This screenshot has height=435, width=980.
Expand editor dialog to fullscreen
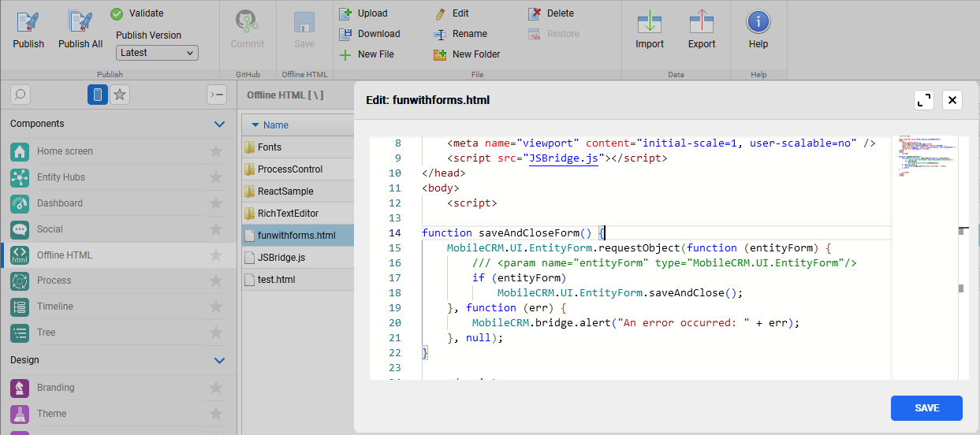923,100
